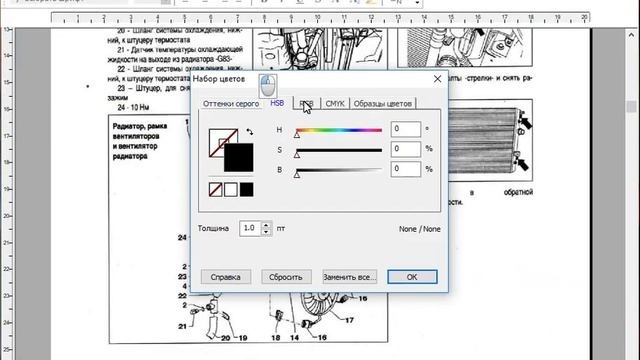Focus the S percent input field
This screenshot has height=360, width=640.
(405, 149)
